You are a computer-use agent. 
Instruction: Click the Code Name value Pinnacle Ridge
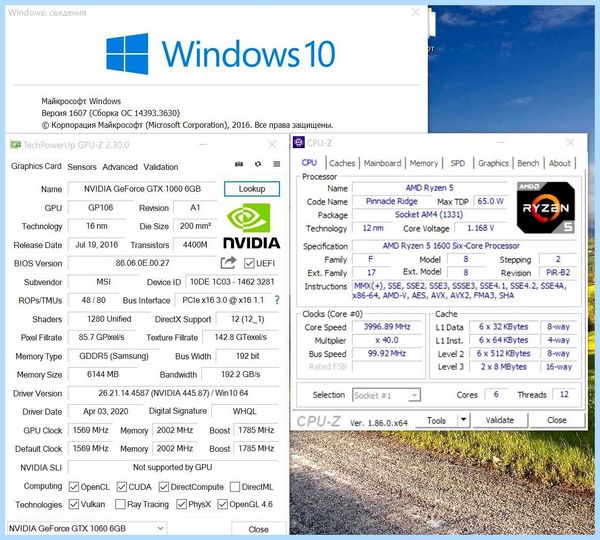(391, 201)
